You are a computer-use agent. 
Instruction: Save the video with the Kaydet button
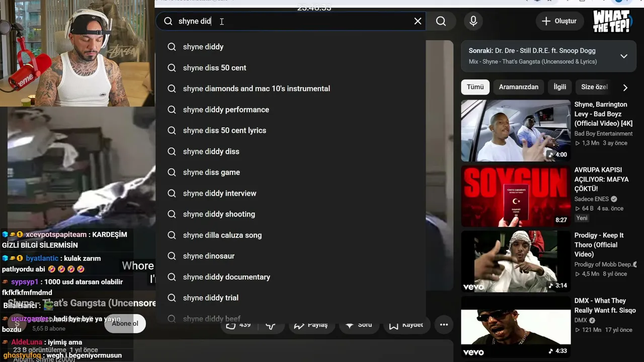pyautogui.click(x=406, y=325)
